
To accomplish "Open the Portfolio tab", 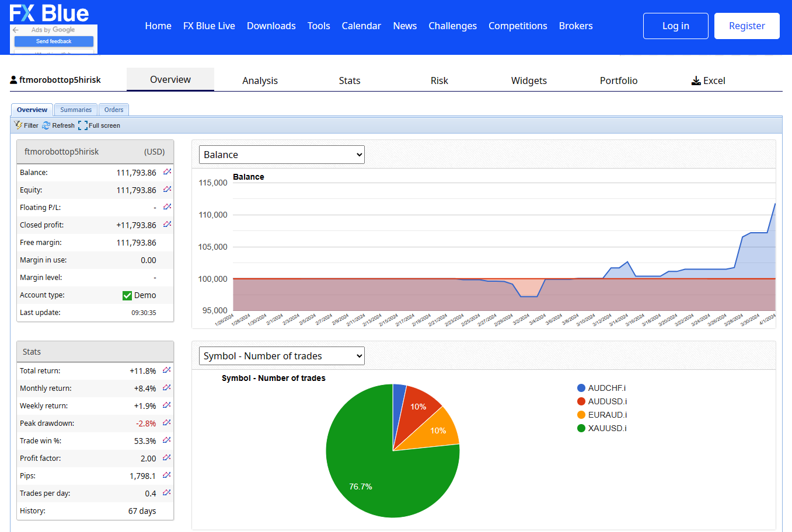I will click(x=619, y=80).
